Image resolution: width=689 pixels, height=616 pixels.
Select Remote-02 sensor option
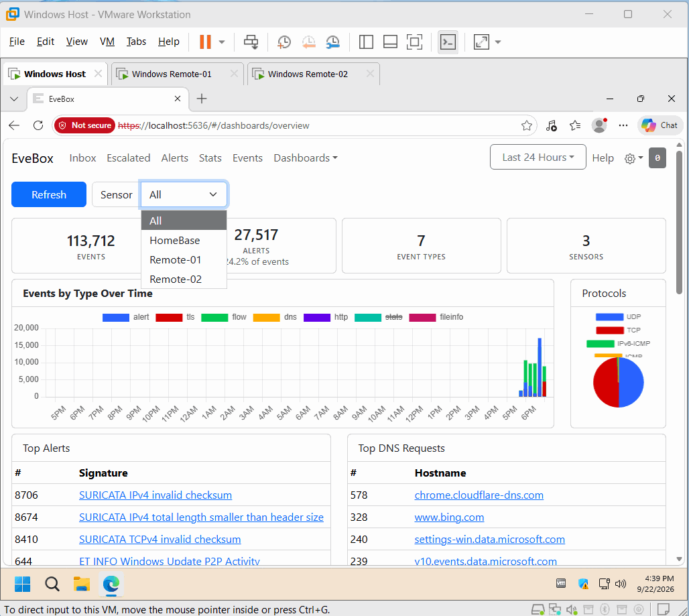[x=184, y=279]
